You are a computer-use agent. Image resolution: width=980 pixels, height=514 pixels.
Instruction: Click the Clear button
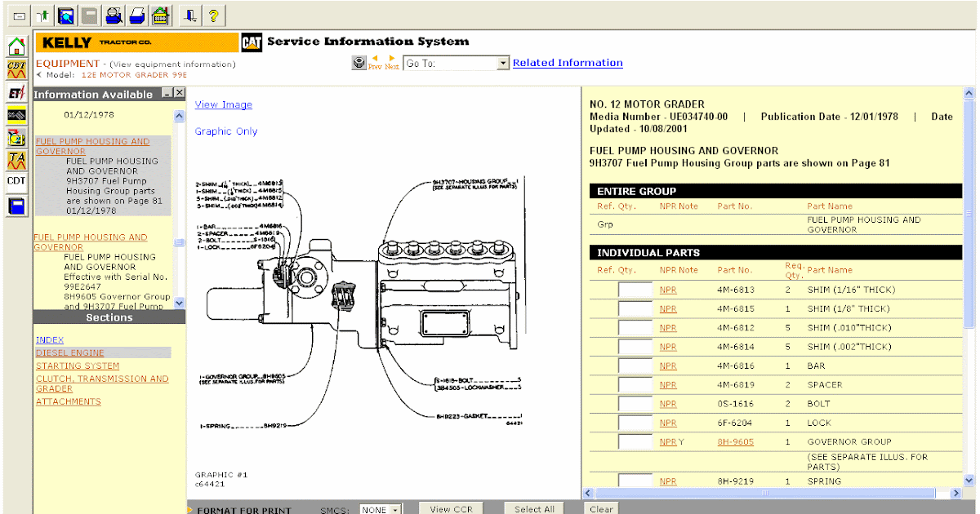point(601,509)
